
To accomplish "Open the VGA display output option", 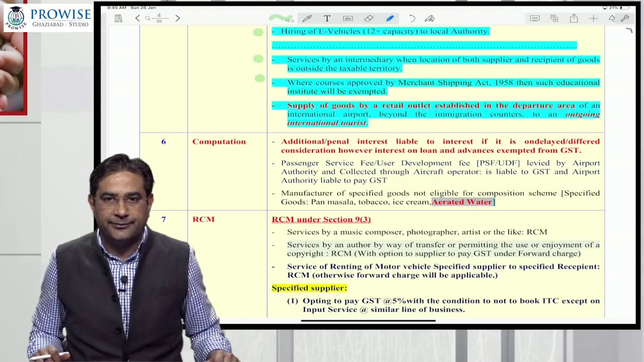I will [535, 18].
